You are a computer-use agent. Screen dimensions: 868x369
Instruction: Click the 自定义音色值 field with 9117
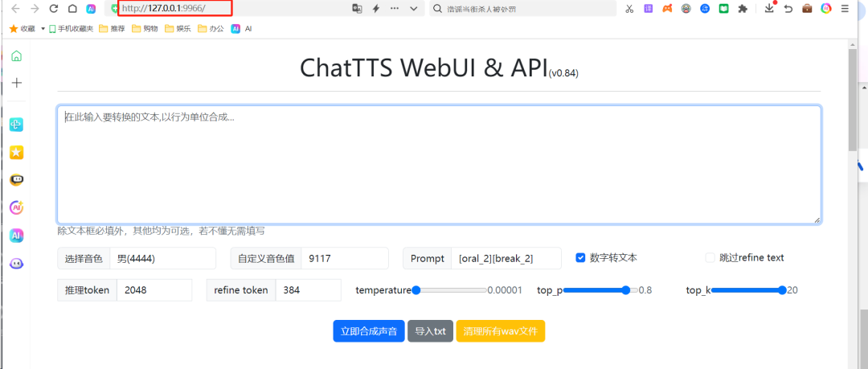tap(345, 258)
